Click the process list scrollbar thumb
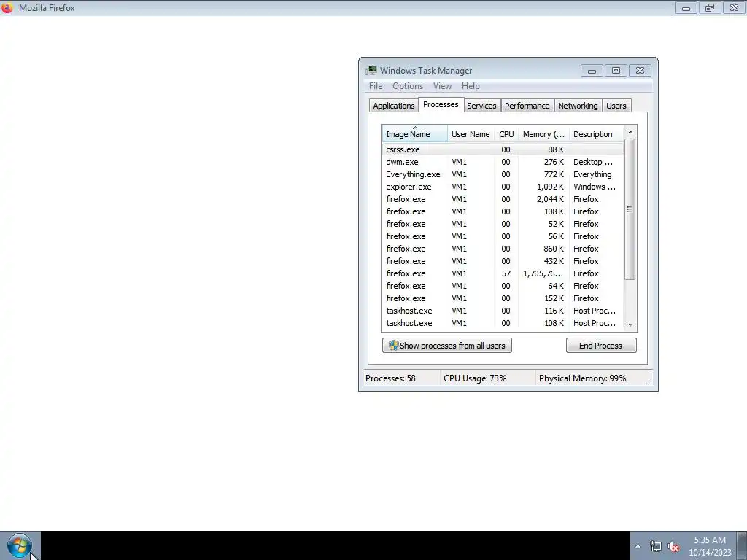Viewport: 747px width, 560px height. pyautogui.click(x=630, y=209)
